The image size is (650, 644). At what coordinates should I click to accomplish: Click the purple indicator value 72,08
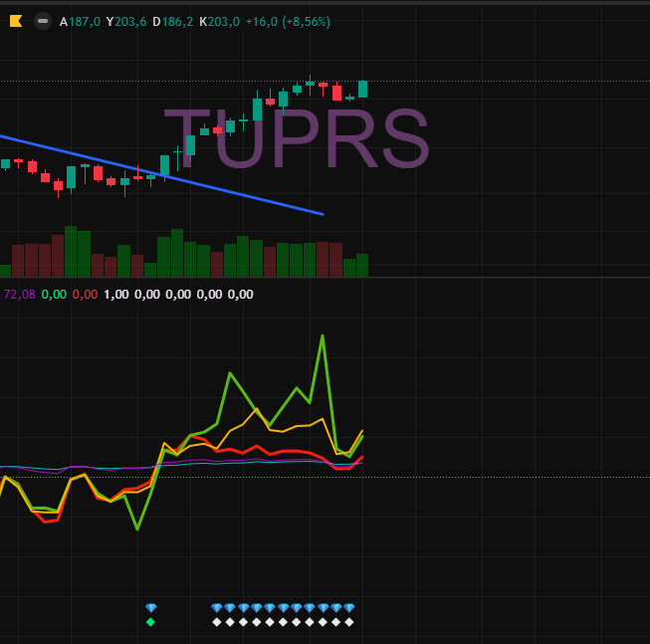coord(19,295)
